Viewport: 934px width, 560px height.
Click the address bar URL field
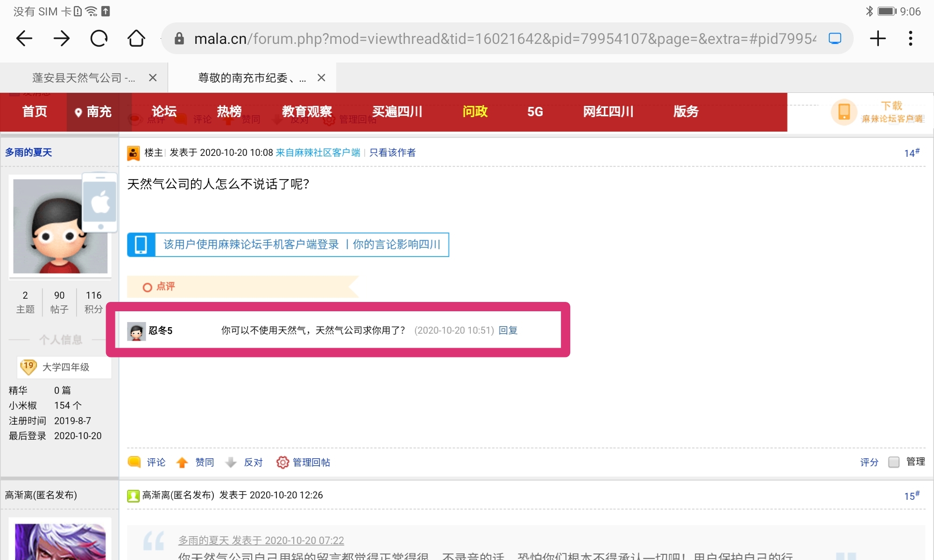504,38
